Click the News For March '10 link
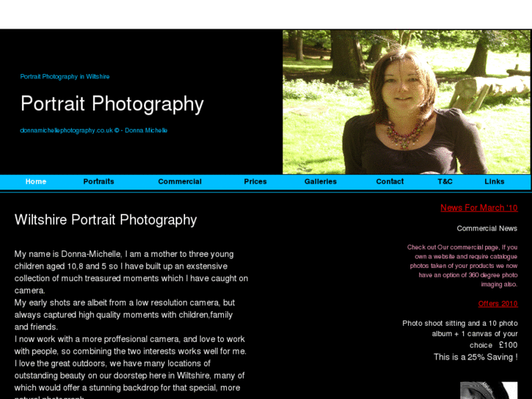 click(479, 208)
